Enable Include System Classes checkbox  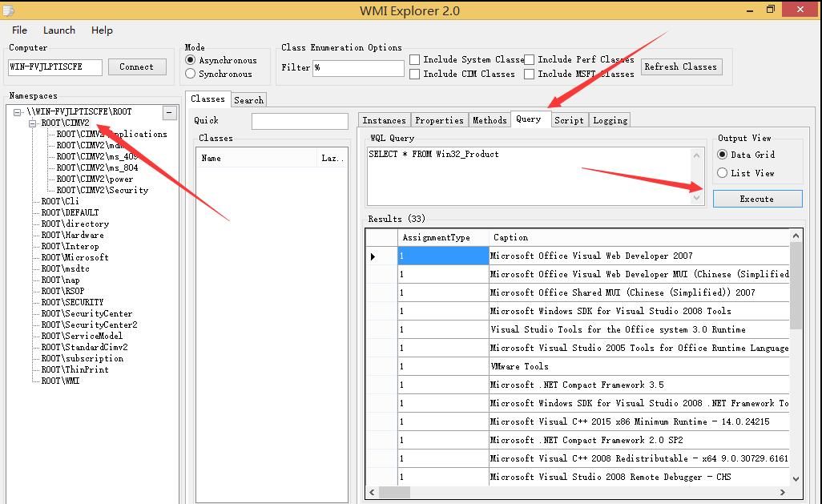point(415,60)
